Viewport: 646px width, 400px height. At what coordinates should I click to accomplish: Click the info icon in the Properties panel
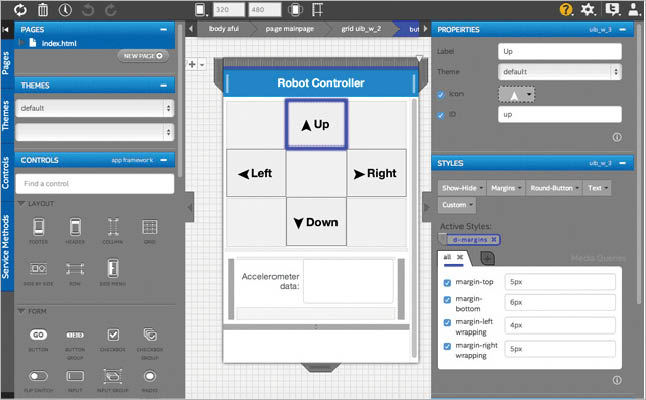[617, 137]
